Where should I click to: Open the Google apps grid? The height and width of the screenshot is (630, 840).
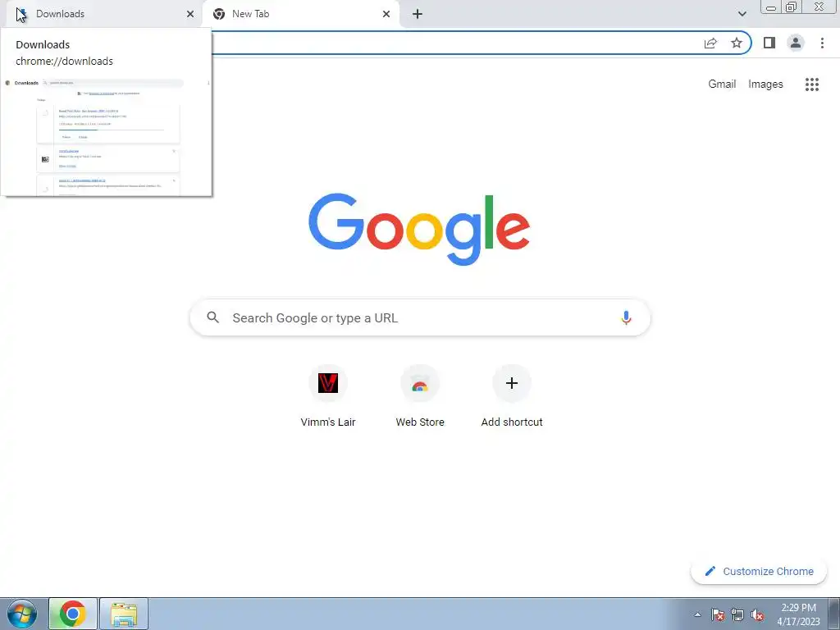click(812, 84)
